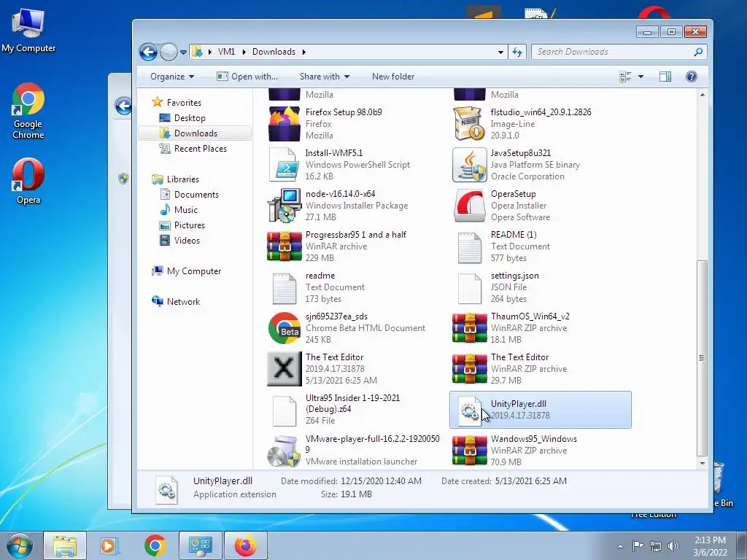The width and height of the screenshot is (747, 560).
Task: Click the Back navigation arrow
Action: [148, 52]
